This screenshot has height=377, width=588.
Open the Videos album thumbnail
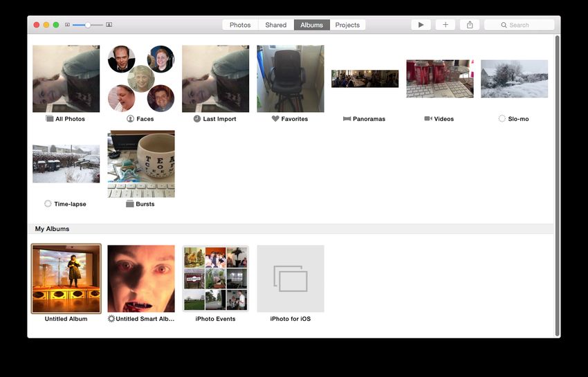click(440, 79)
